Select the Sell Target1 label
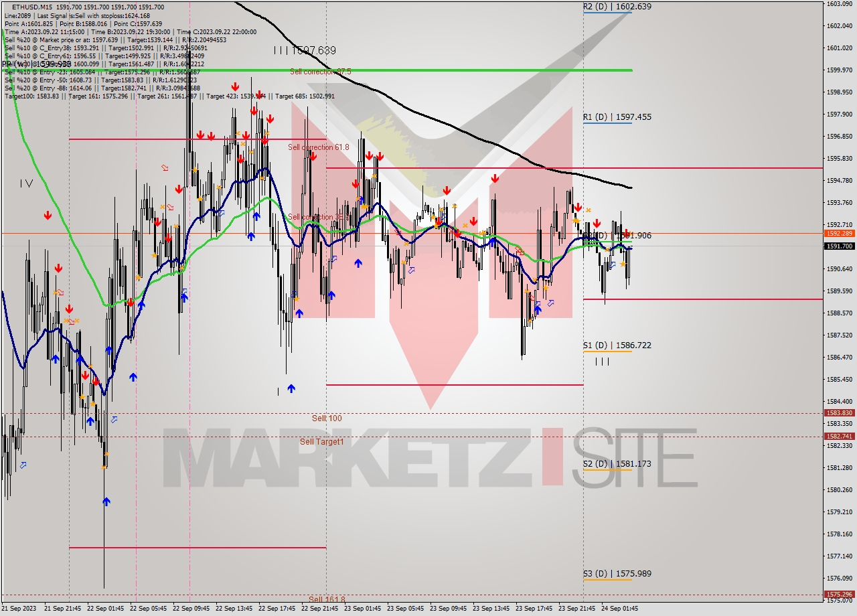This screenshot has width=857, height=616. click(321, 442)
